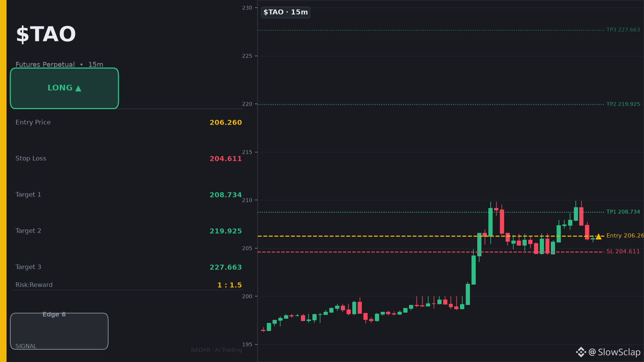Click the @ SlowSclap handle
The width and height of the screenshot is (644, 362).
(614, 352)
